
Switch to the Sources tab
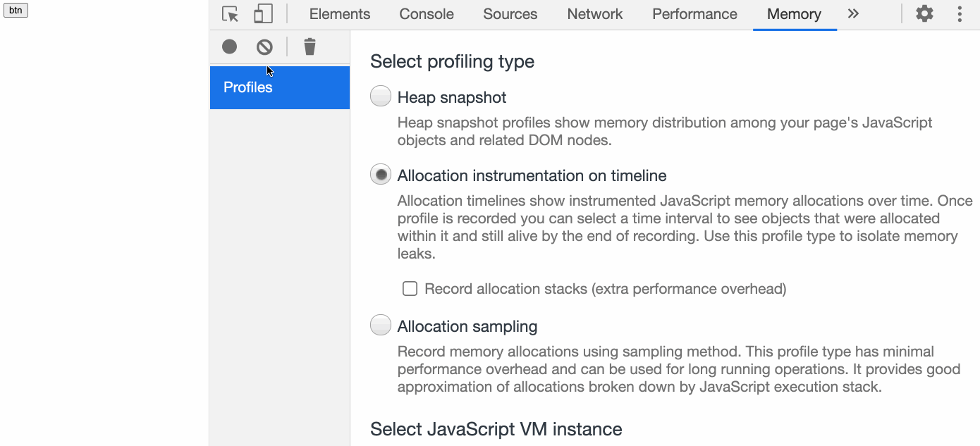pos(510,14)
